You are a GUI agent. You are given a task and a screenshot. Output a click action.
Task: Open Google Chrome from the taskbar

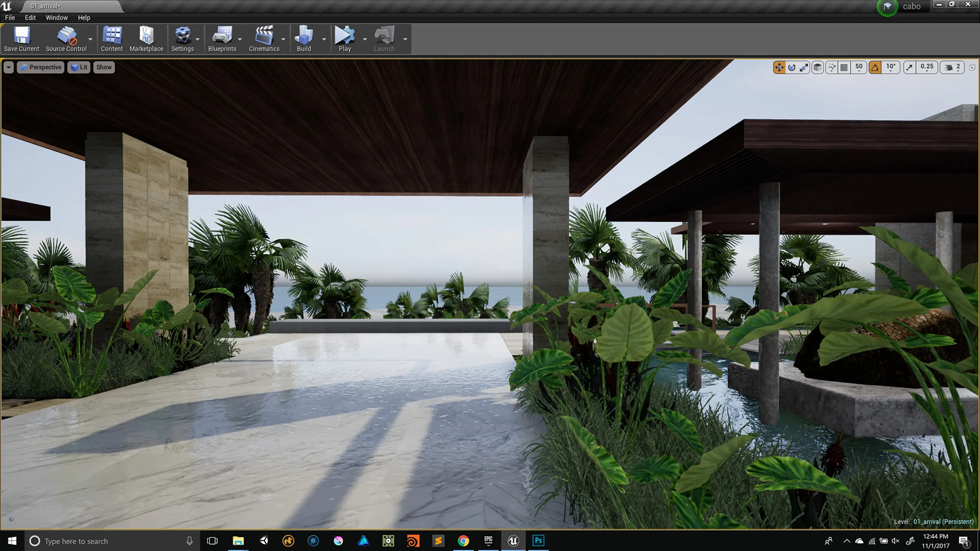[x=463, y=540]
